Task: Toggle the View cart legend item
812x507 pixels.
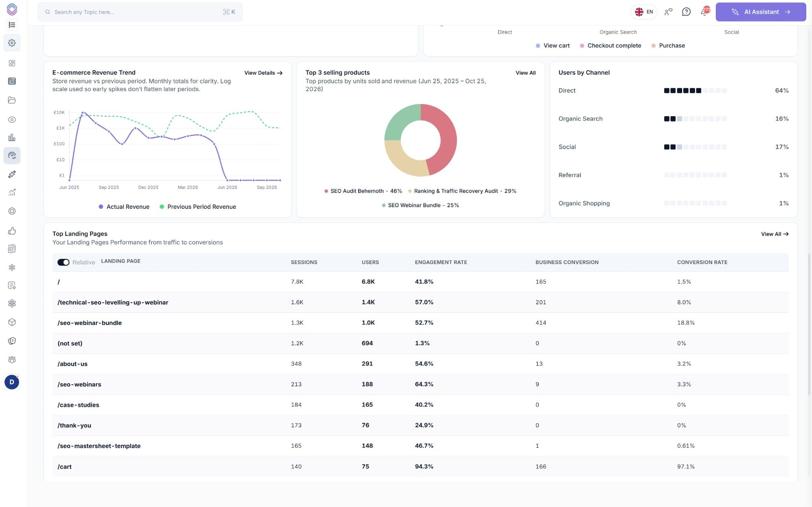Action: [x=553, y=45]
